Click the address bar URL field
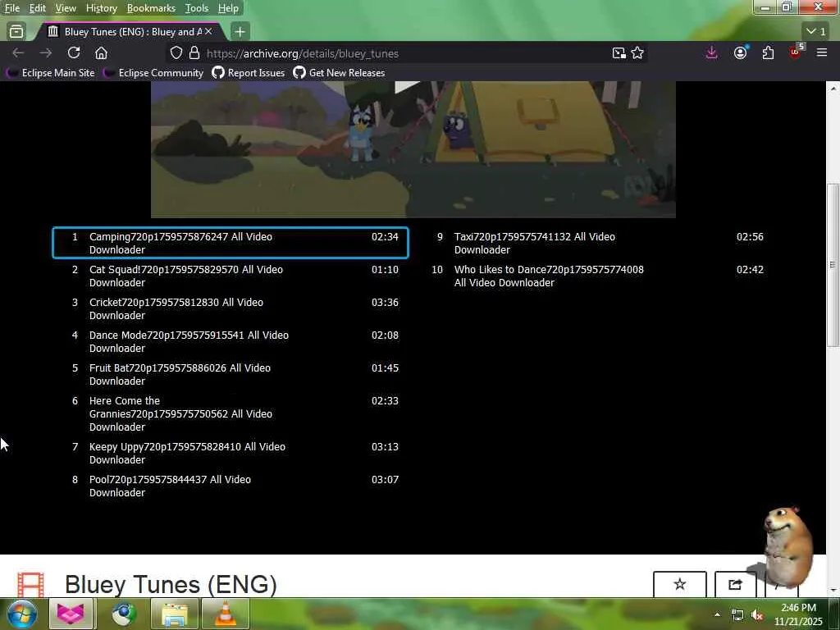 point(407,53)
